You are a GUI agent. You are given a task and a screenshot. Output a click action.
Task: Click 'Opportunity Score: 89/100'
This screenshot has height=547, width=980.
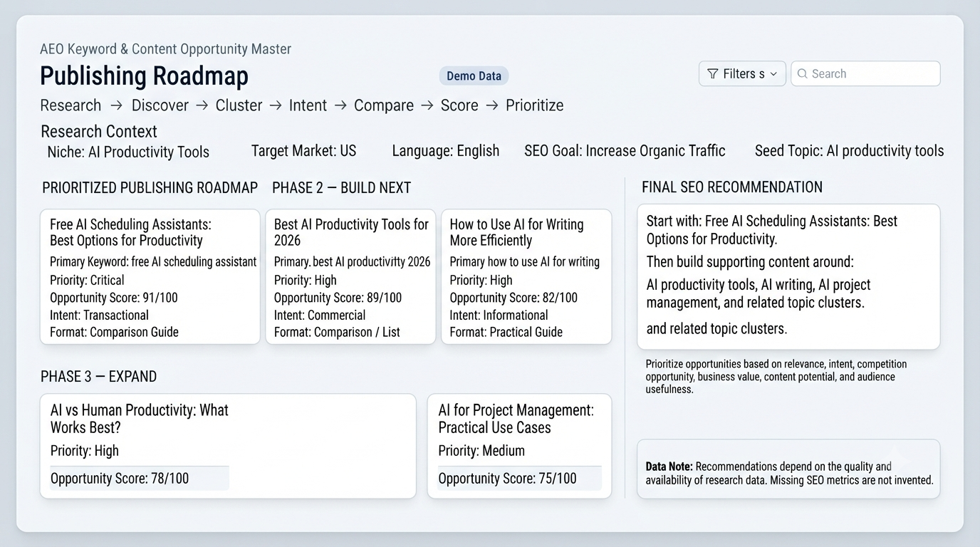click(338, 298)
